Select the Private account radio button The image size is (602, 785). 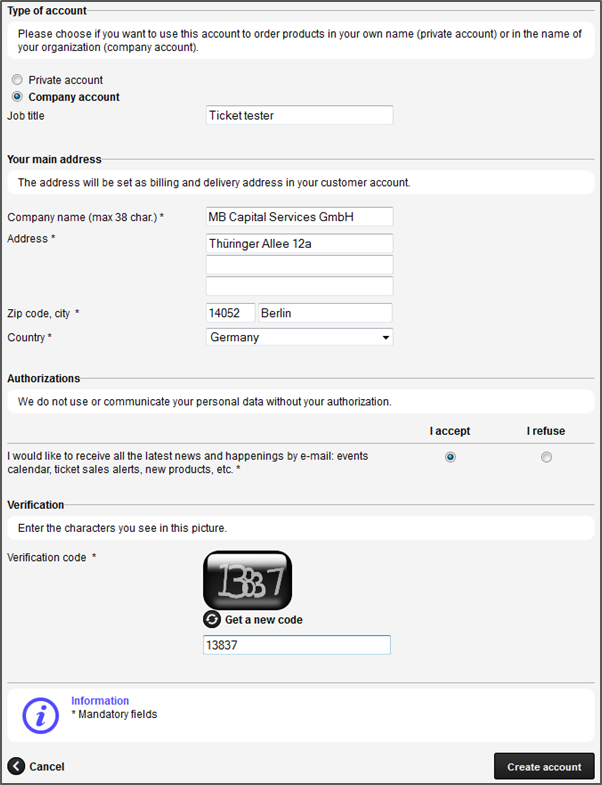coord(18,80)
